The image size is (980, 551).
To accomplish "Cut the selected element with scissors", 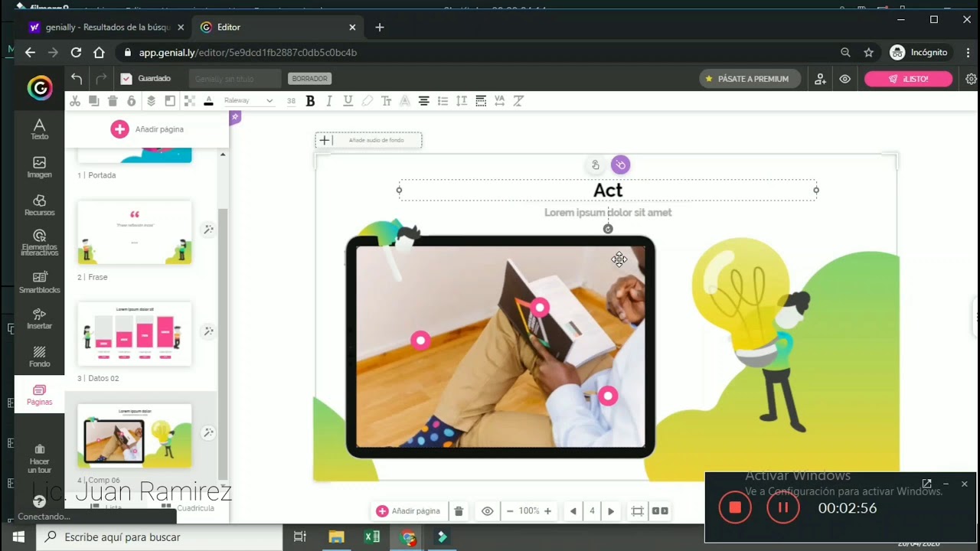I will [74, 101].
